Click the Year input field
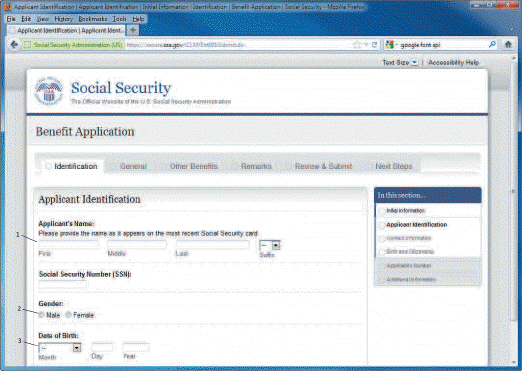The width and height of the screenshot is (522, 371). coord(136,348)
